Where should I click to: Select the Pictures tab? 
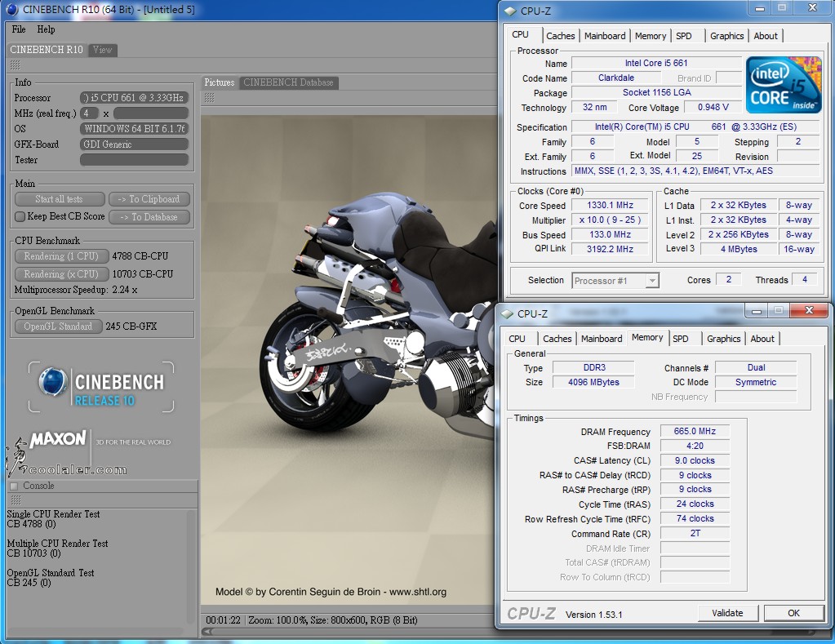point(220,82)
